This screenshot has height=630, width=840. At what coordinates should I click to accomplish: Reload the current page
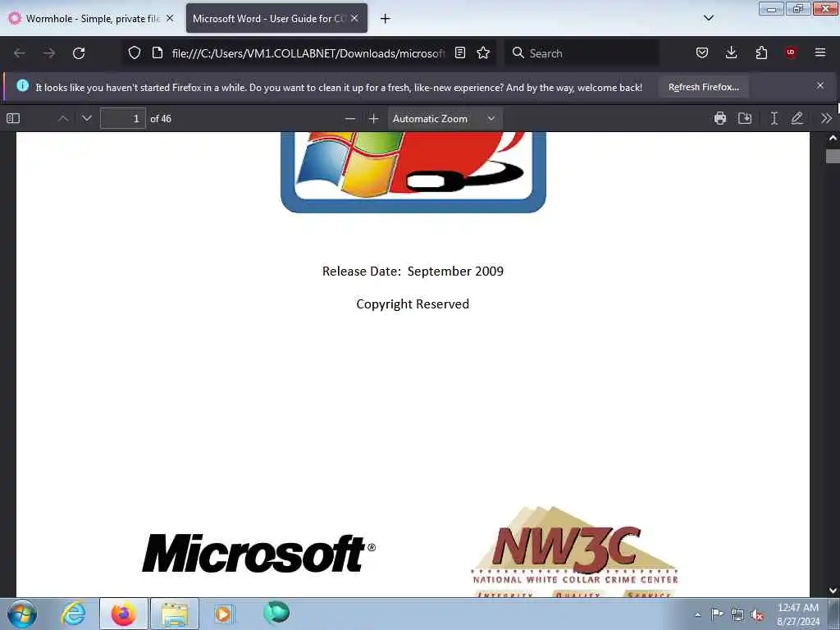(79, 53)
